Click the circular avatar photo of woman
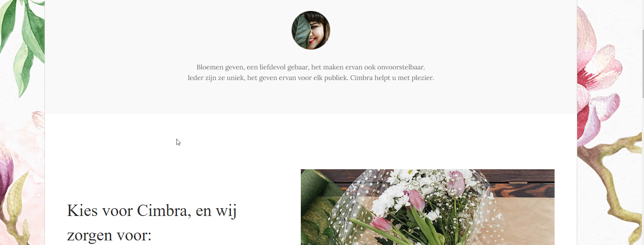 click(x=311, y=30)
